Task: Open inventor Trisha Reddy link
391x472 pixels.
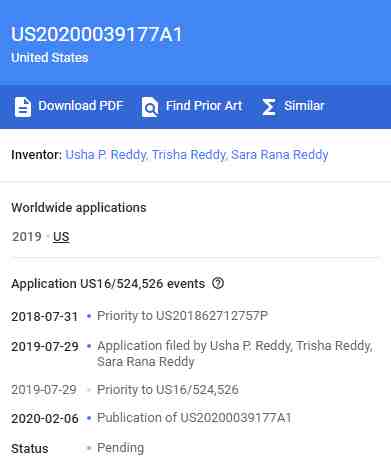Action: pos(189,155)
